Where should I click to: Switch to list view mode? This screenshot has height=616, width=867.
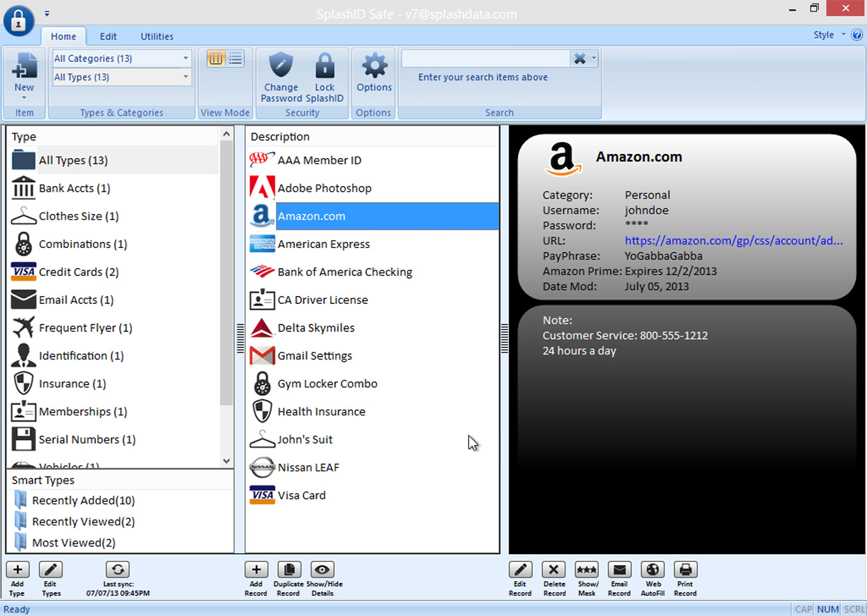(x=235, y=59)
